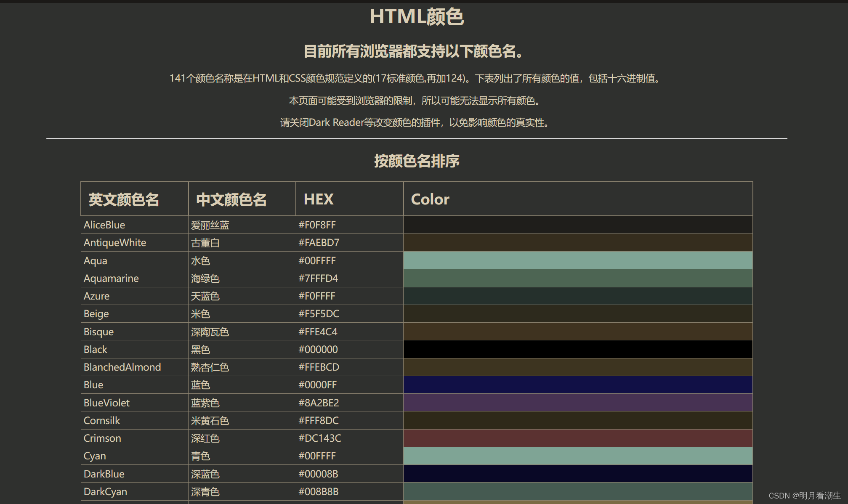Click the 'HEX' column header
Screen dimensions: 848x504
(350, 199)
